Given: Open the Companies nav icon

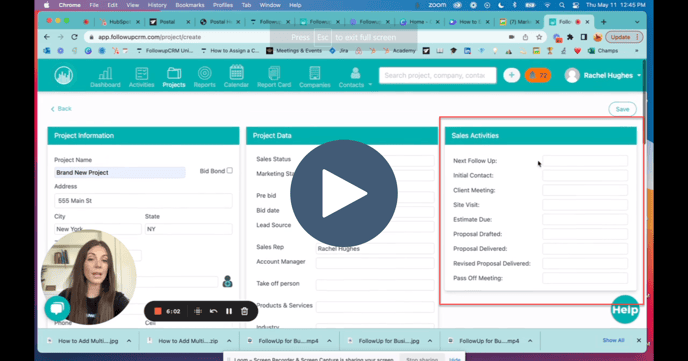Looking at the screenshot, I should (315, 78).
